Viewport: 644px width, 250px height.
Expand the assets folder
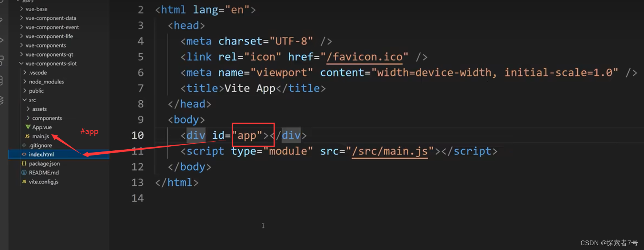click(x=39, y=109)
